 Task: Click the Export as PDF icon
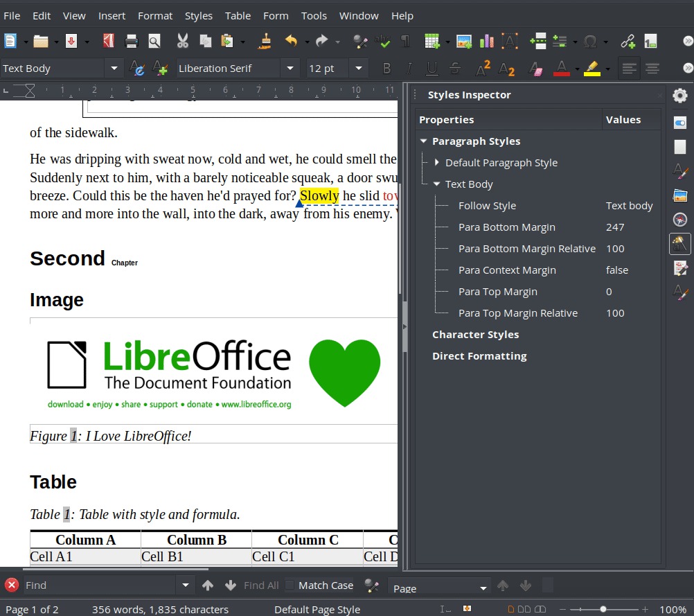[x=109, y=41]
